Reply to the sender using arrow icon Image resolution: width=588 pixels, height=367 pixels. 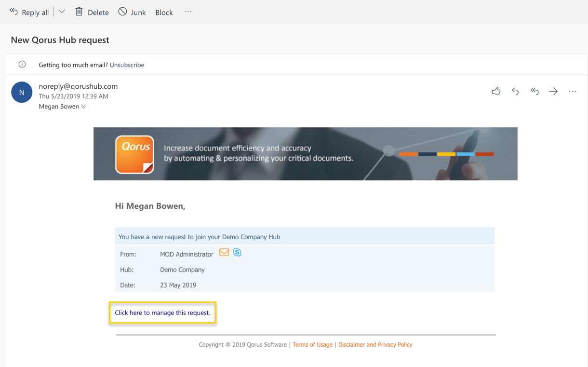(x=515, y=91)
